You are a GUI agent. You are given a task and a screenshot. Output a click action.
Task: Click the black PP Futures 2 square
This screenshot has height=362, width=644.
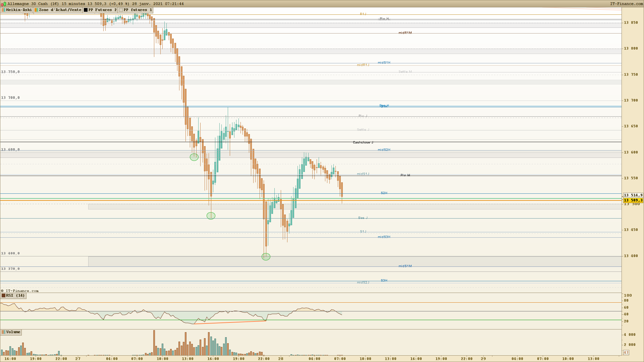(86, 10)
